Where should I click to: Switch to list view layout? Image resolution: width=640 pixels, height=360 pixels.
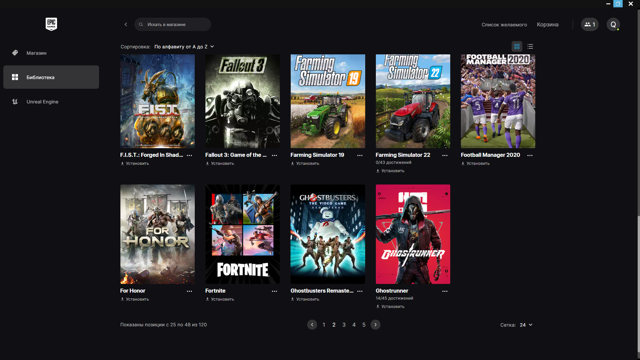pos(530,47)
